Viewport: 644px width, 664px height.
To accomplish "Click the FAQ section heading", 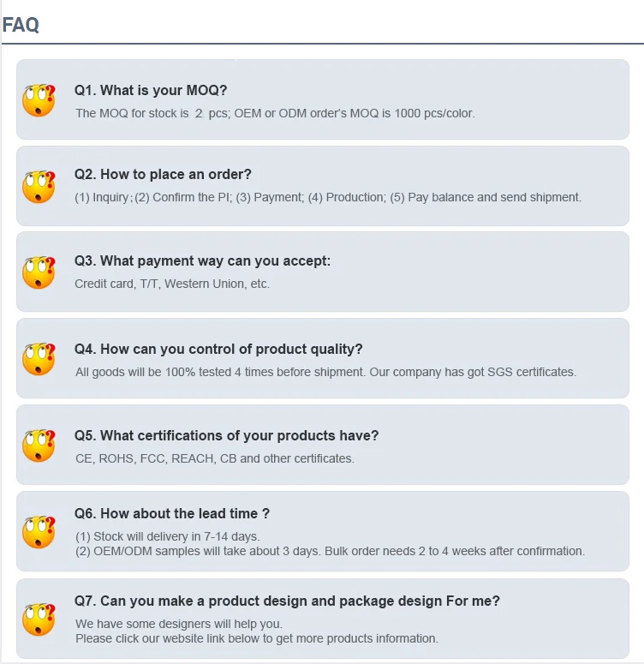I will [x=21, y=25].
